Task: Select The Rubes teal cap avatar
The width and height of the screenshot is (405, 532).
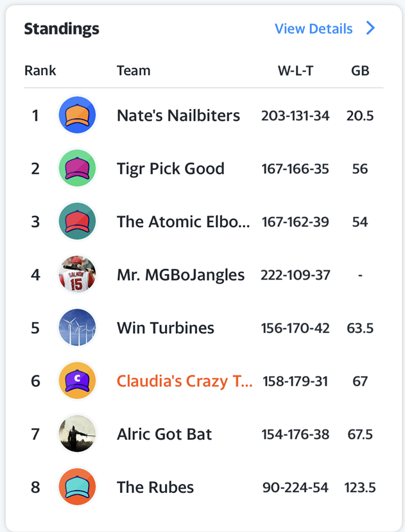Action: (x=77, y=486)
